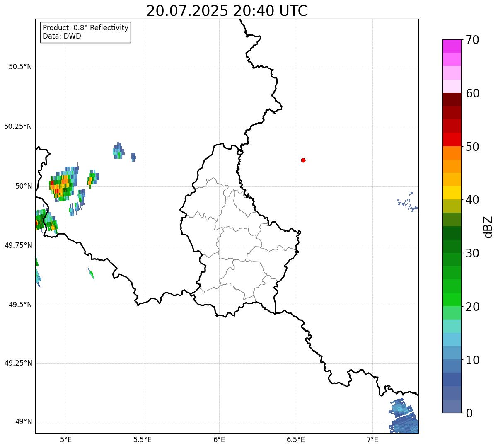The height and width of the screenshot is (448, 498).
Task: Click the colorbar tick label 30
Action: [x=472, y=253]
